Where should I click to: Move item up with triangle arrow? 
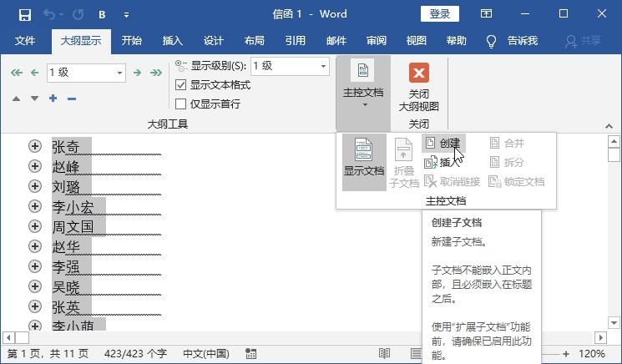coord(16,99)
